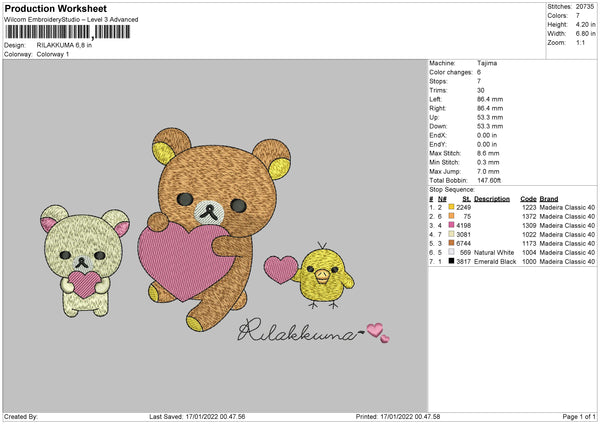Click the yellow chick in preview

pos(325,276)
